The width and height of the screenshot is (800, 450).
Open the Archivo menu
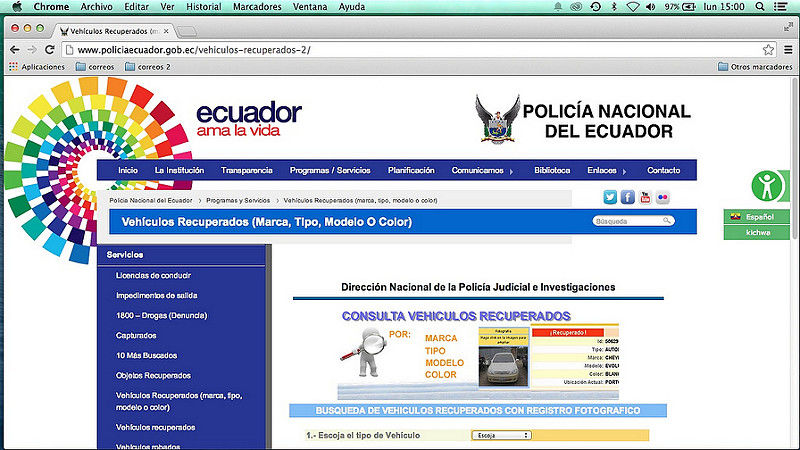pyautogui.click(x=96, y=7)
